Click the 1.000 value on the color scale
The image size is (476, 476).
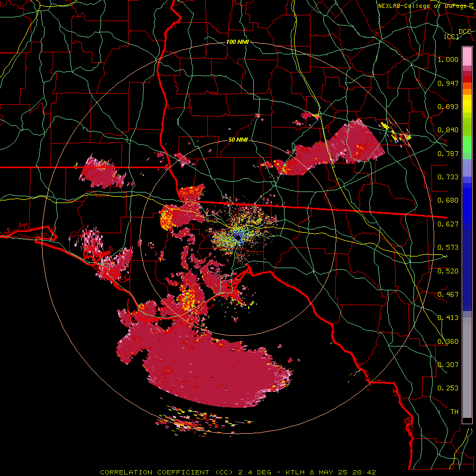tap(448, 59)
